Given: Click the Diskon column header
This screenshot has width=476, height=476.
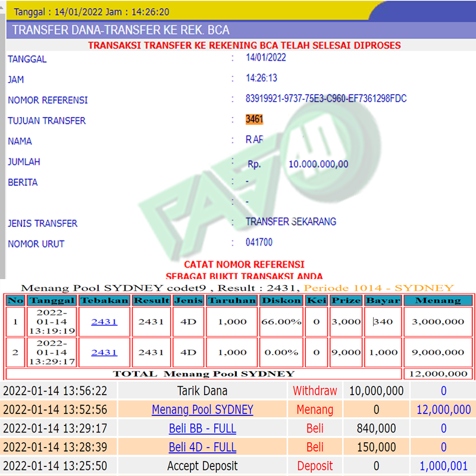Looking at the screenshot, I should 281,300.
